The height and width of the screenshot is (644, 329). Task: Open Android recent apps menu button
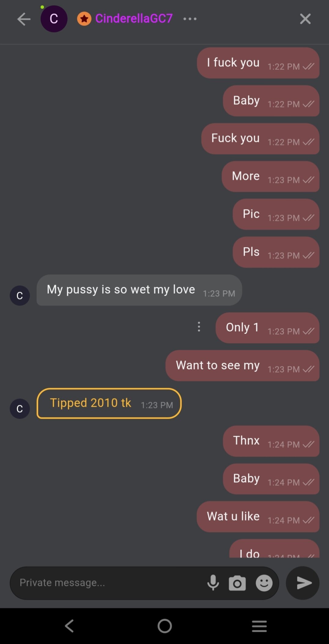click(259, 626)
